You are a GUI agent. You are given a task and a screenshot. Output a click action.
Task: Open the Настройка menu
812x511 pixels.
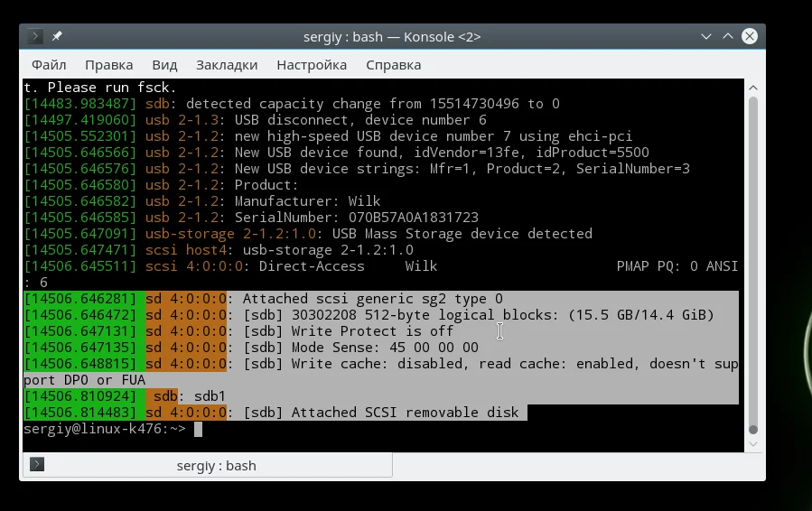click(312, 65)
